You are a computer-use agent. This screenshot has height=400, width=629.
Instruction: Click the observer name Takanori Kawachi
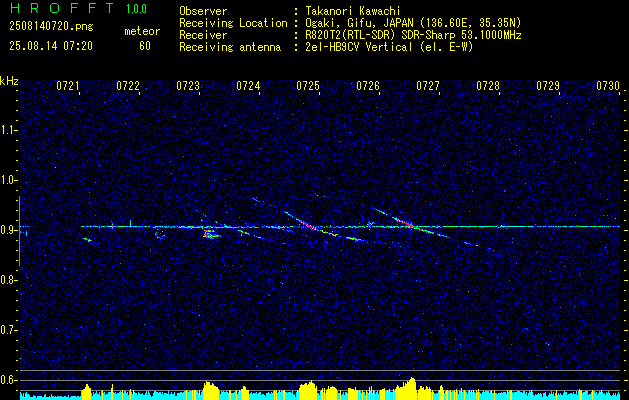click(x=353, y=11)
